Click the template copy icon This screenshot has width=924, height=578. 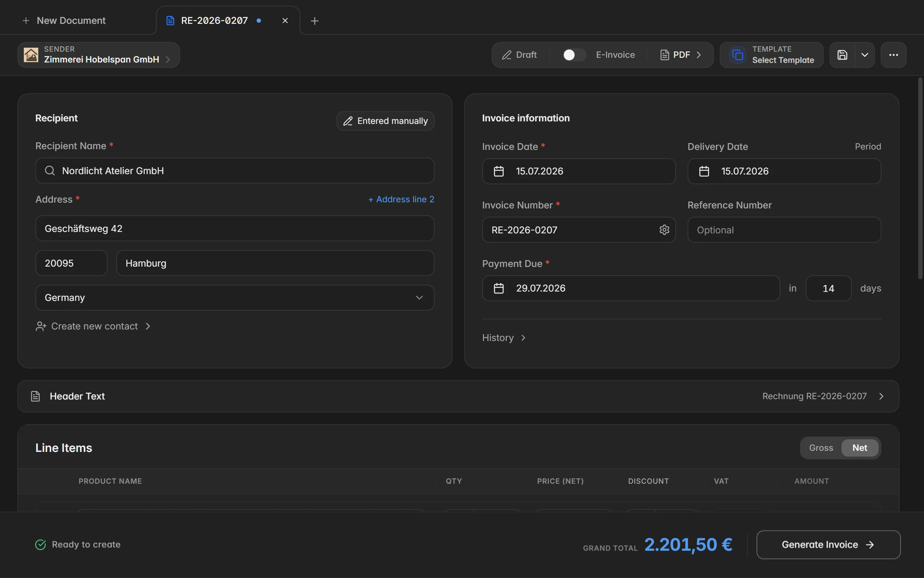point(738,55)
